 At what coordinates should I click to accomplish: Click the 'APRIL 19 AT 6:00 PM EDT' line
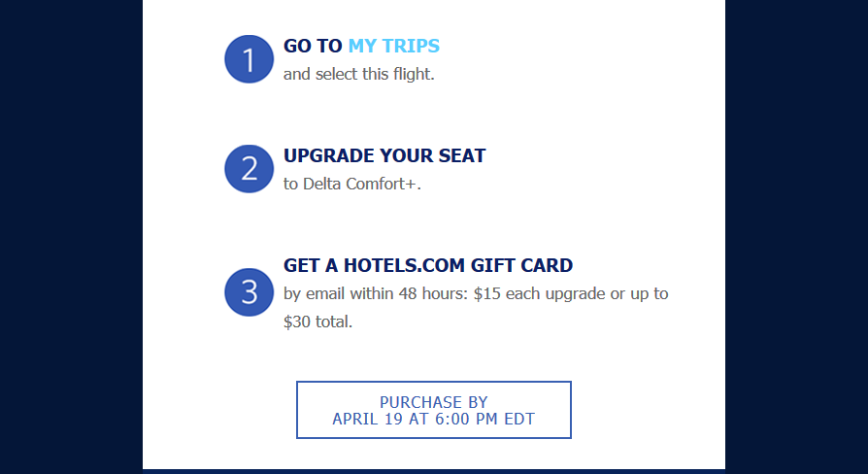pos(433,420)
